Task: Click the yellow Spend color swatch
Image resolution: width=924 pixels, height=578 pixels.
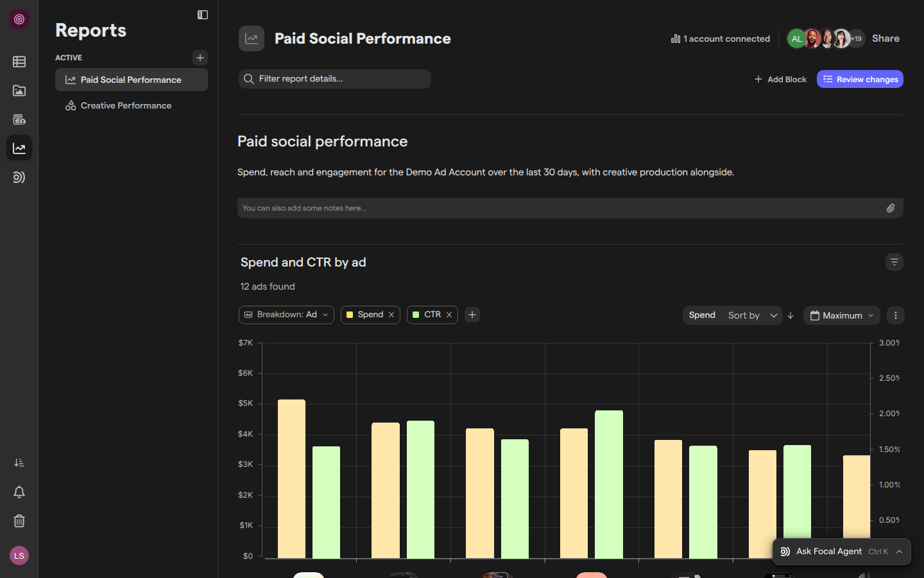Action: tap(350, 315)
